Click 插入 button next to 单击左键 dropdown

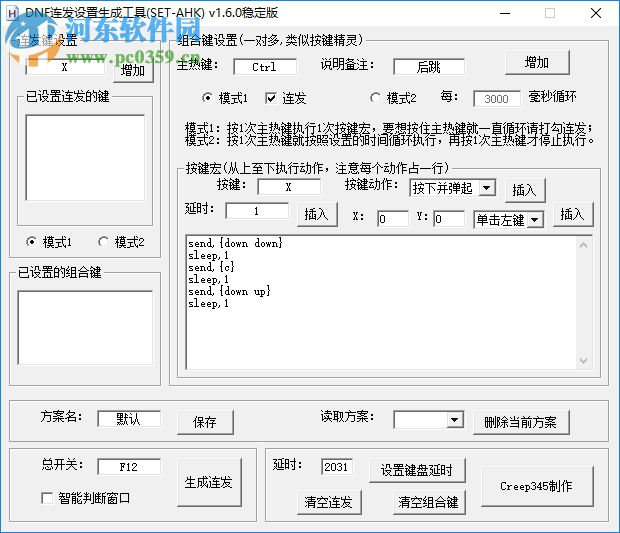pyautogui.click(x=573, y=214)
